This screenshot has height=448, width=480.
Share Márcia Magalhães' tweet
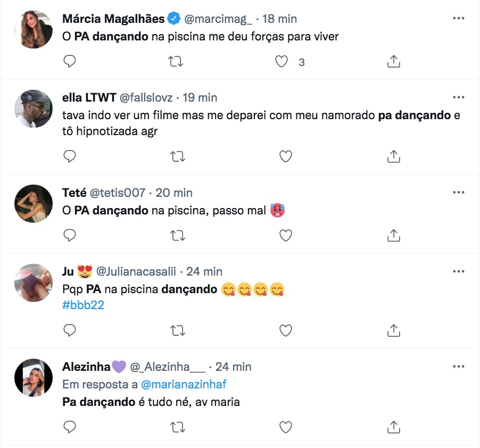tap(393, 62)
